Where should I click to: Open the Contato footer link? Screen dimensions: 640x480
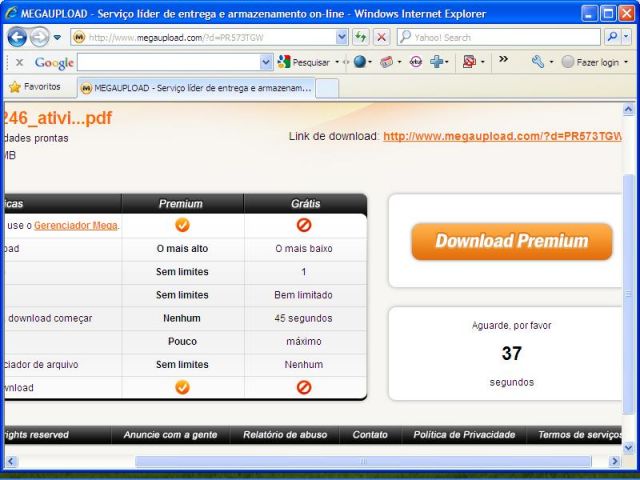pos(370,435)
